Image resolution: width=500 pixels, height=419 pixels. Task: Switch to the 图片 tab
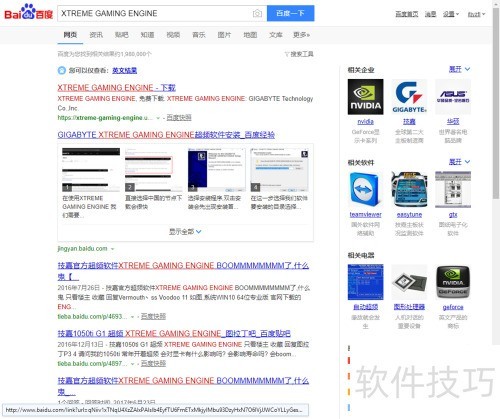(x=224, y=35)
